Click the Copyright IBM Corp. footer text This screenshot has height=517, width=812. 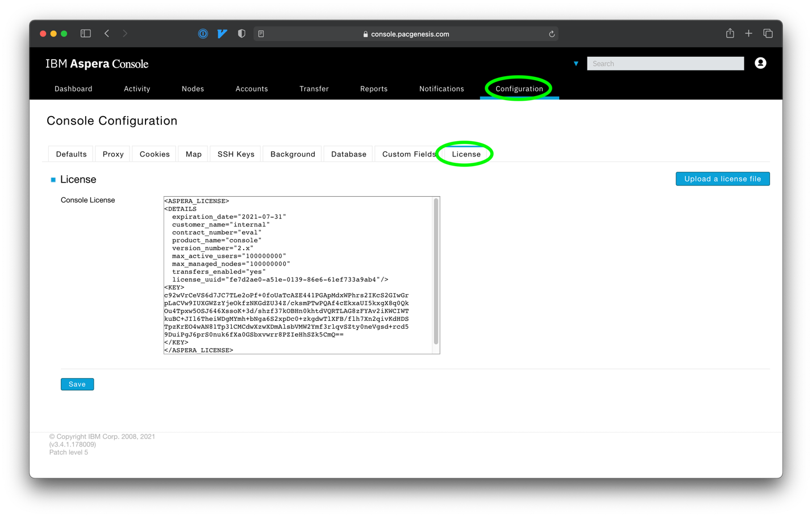click(102, 437)
